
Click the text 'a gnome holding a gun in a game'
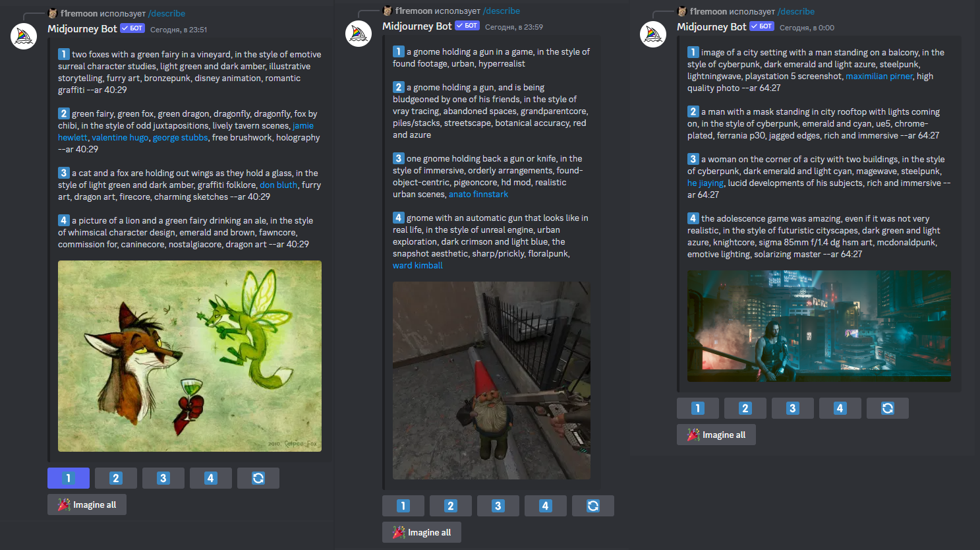(x=470, y=52)
